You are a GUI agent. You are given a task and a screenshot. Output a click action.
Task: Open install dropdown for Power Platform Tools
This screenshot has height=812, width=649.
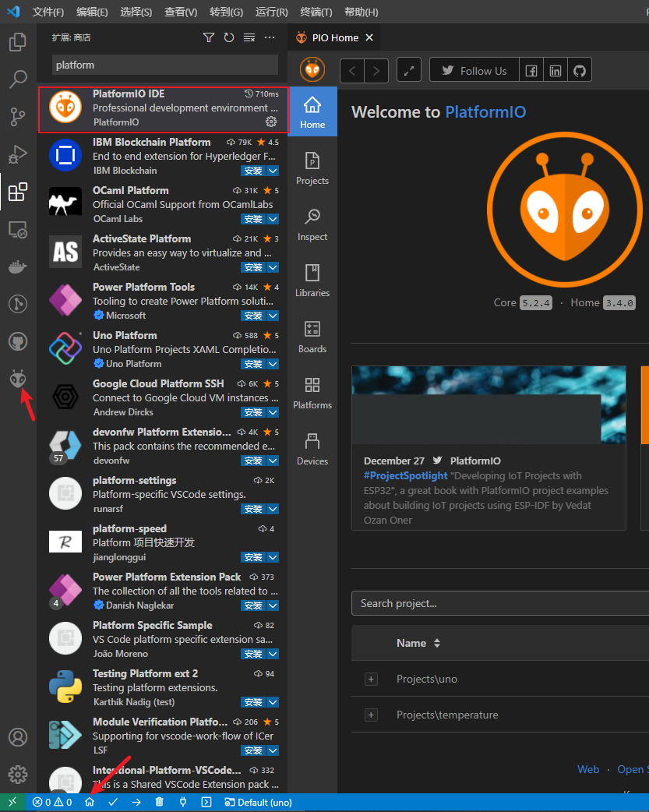click(x=273, y=316)
